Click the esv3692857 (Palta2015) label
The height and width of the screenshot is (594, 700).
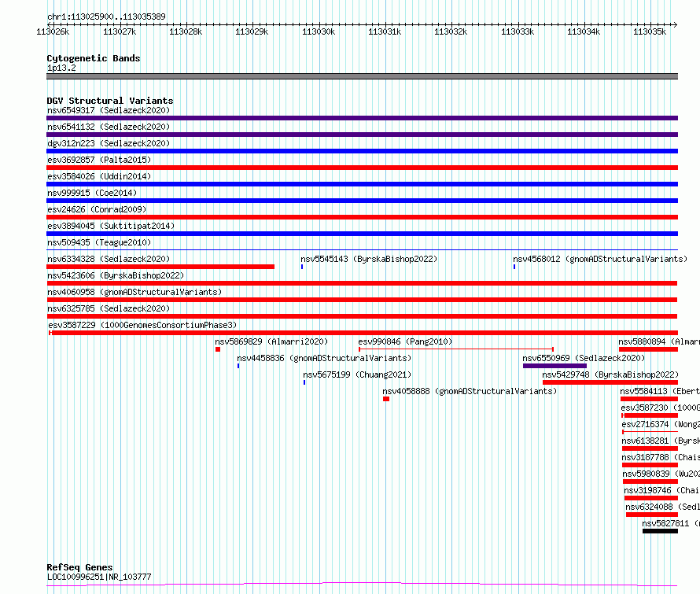99,160
